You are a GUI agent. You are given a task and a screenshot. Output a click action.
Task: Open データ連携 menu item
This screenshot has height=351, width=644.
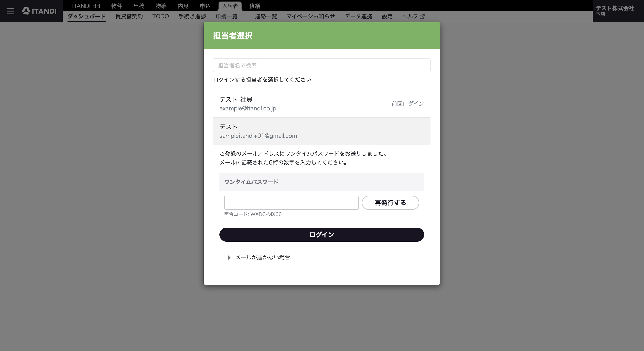[x=358, y=16]
